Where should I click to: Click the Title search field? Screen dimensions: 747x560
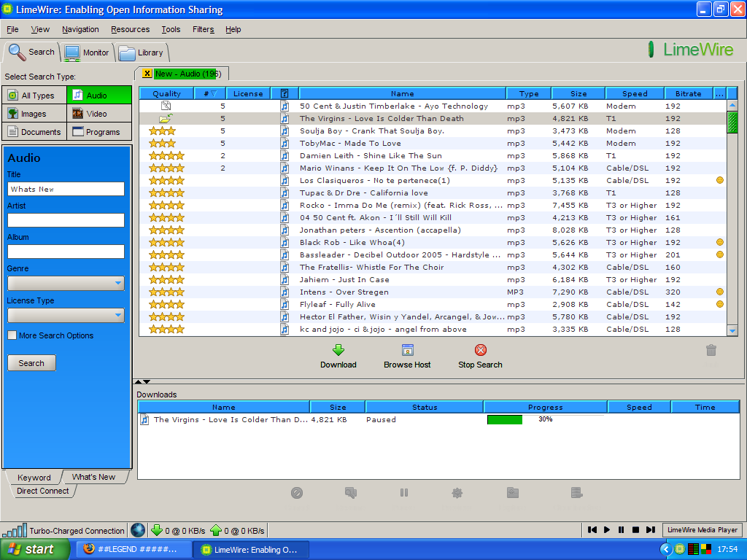[65, 188]
